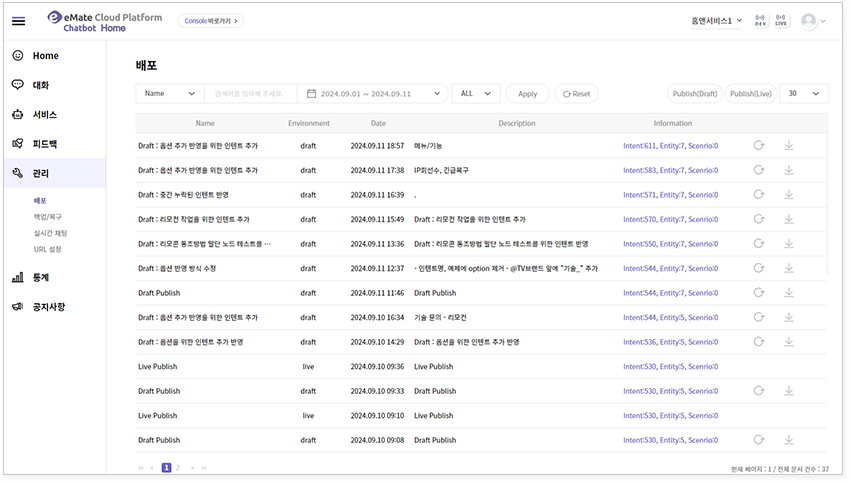
Task: Go to page 2 in pagination
Action: (177, 467)
